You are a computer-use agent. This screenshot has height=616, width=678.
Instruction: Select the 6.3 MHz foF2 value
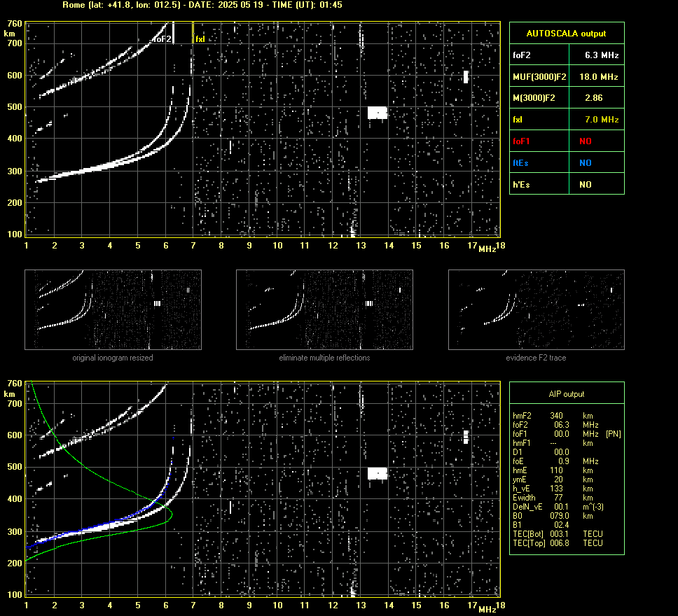[602, 55]
